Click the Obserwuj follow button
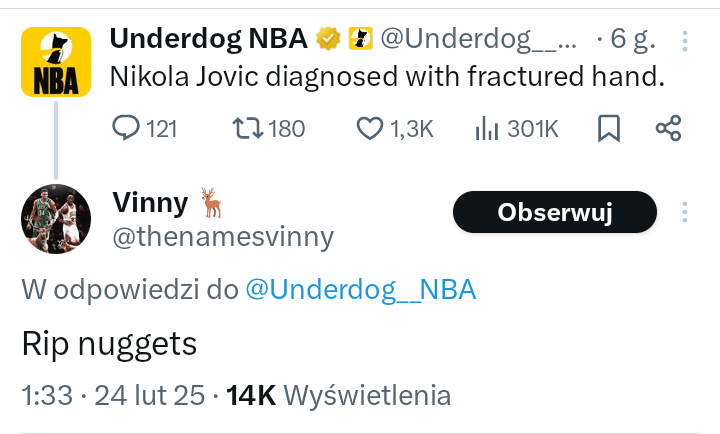 point(555,212)
